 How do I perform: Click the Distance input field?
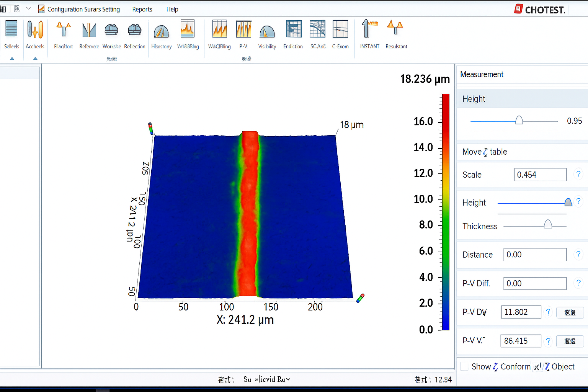pyautogui.click(x=534, y=255)
